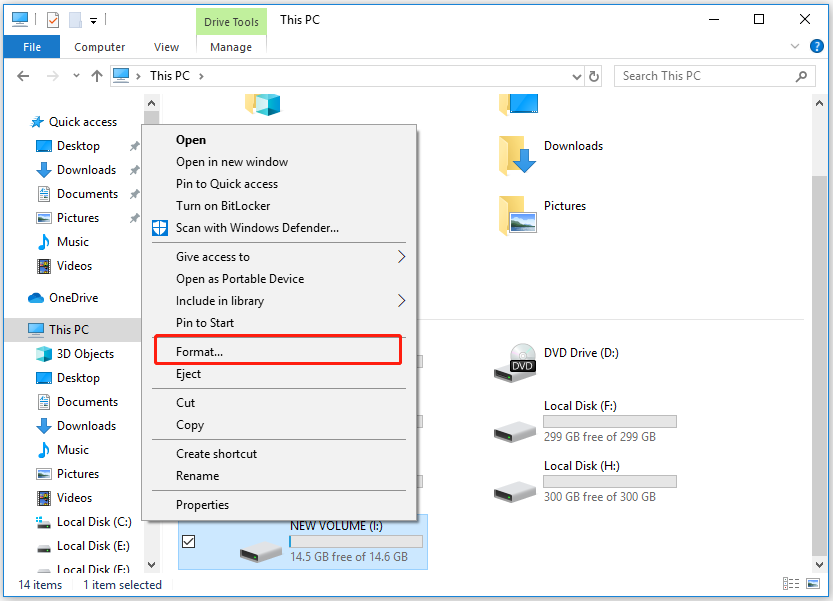The image size is (833, 601).
Task: Click the Music note icon under This PC
Action: [44, 450]
